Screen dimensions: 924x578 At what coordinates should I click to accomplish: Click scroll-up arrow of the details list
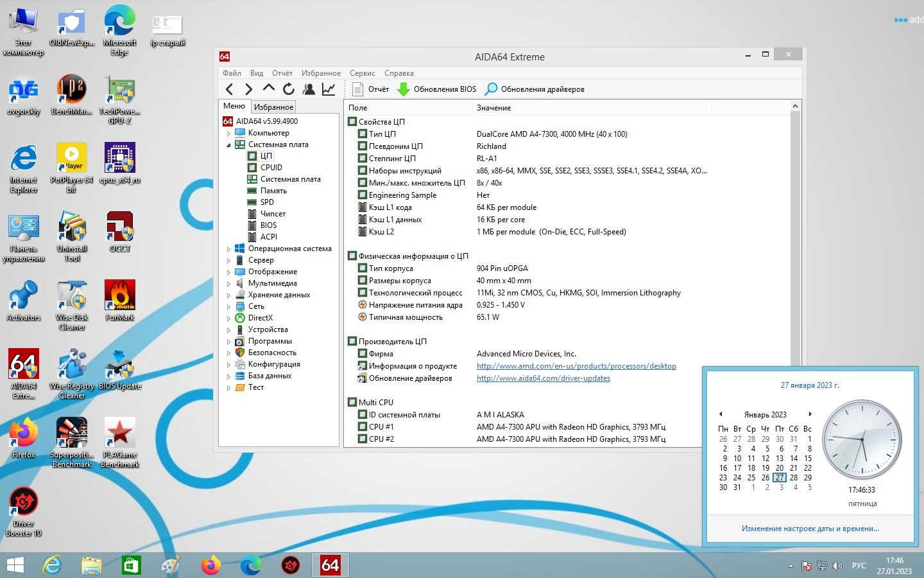pyautogui.click(x=796, y=107)
